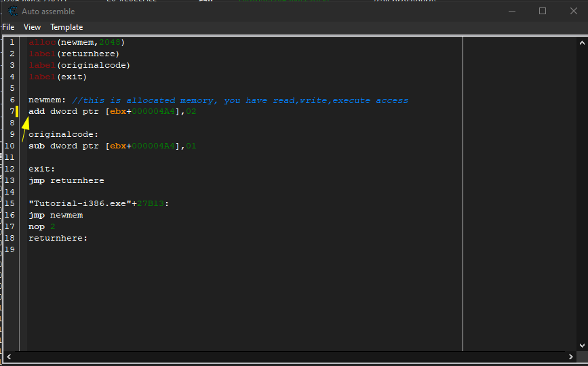Open the Template menu

66,27
